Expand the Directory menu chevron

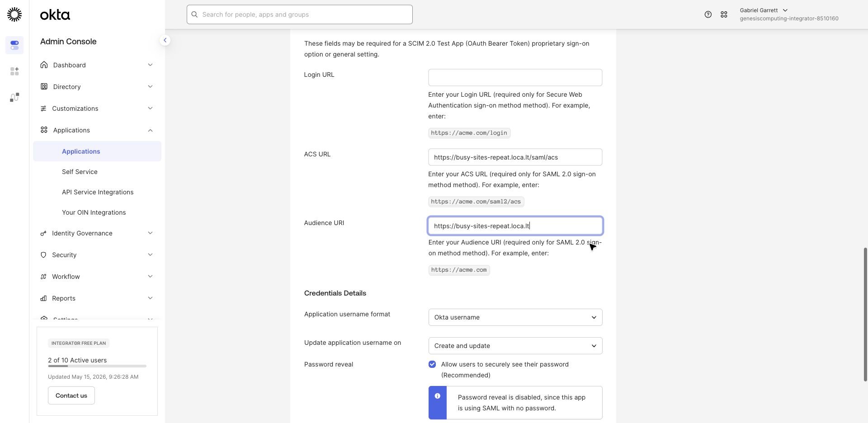coord(150,86)
